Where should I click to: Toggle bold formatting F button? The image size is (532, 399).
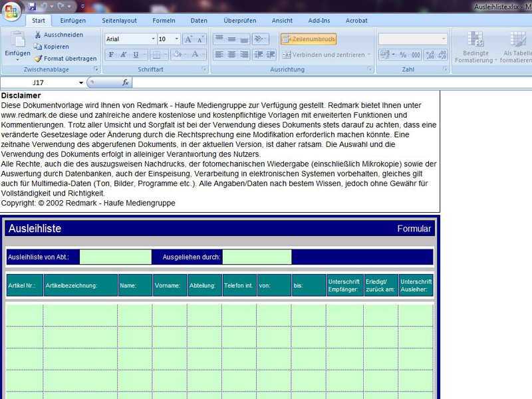pos(111,55)
